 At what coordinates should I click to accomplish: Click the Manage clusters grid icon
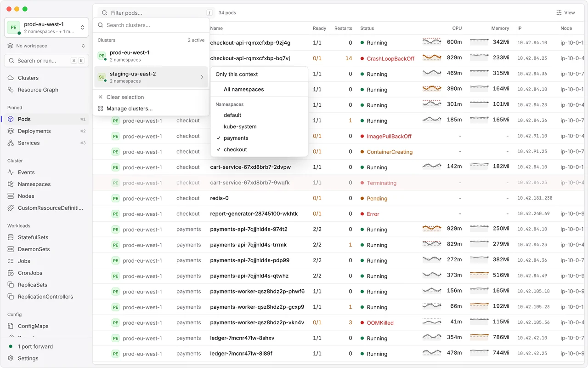click(101, 109)
